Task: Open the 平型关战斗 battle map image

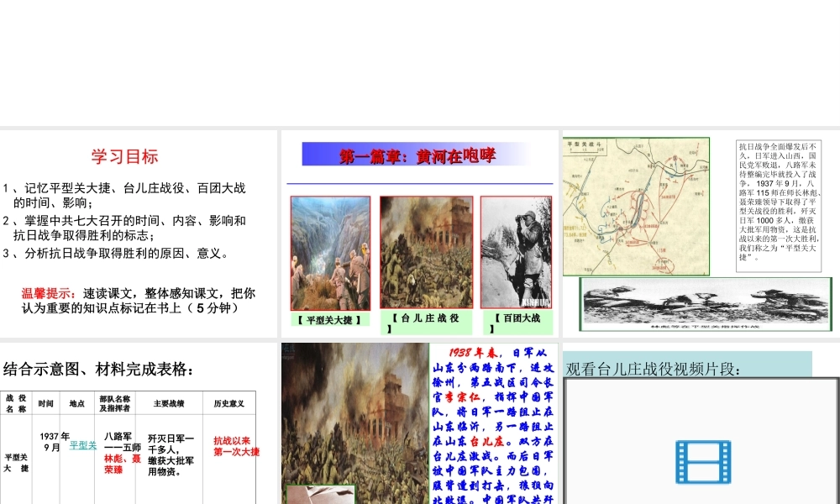Action: tap(637, 207)
